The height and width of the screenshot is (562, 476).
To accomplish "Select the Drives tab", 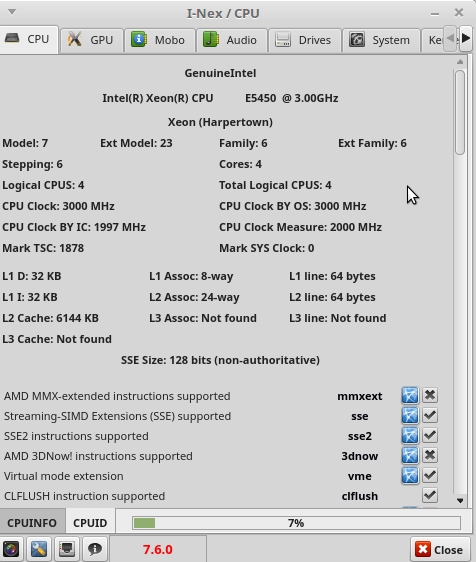I will click(x=305, y=40).
